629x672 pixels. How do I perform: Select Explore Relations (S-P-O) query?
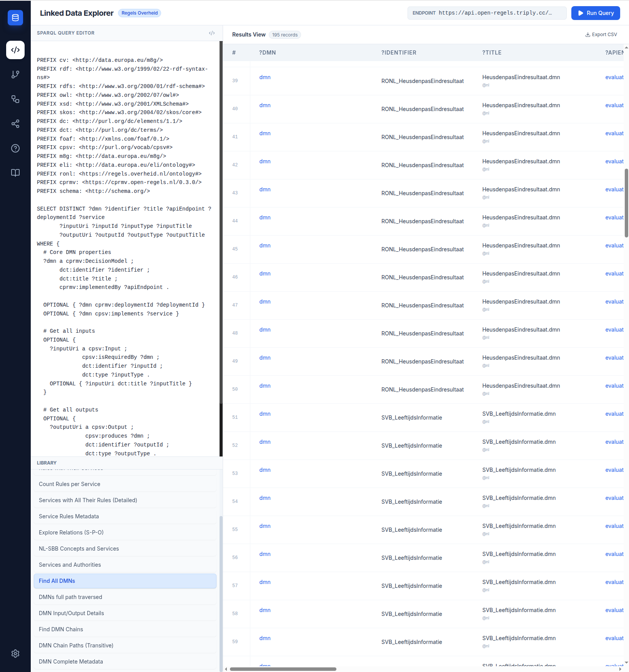(125, 533)
